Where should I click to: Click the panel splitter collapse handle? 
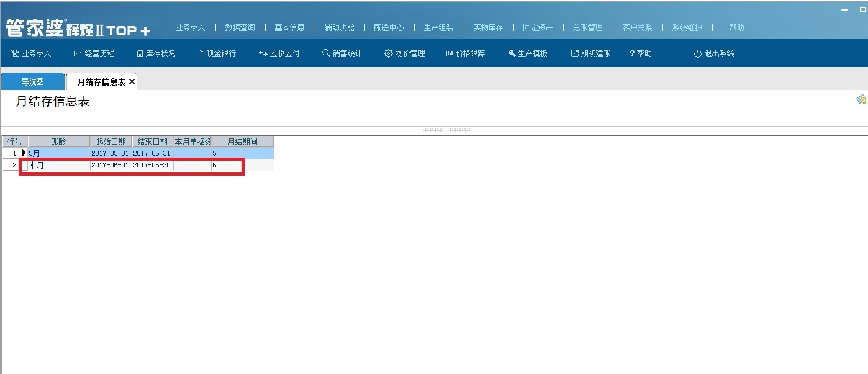click(446, 130)
